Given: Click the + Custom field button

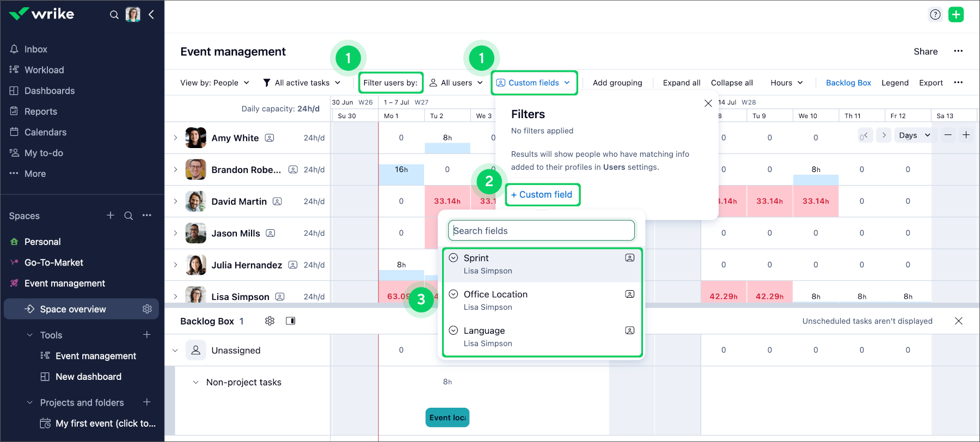Looking at the screenshot, I should click(x=542, y=195).
